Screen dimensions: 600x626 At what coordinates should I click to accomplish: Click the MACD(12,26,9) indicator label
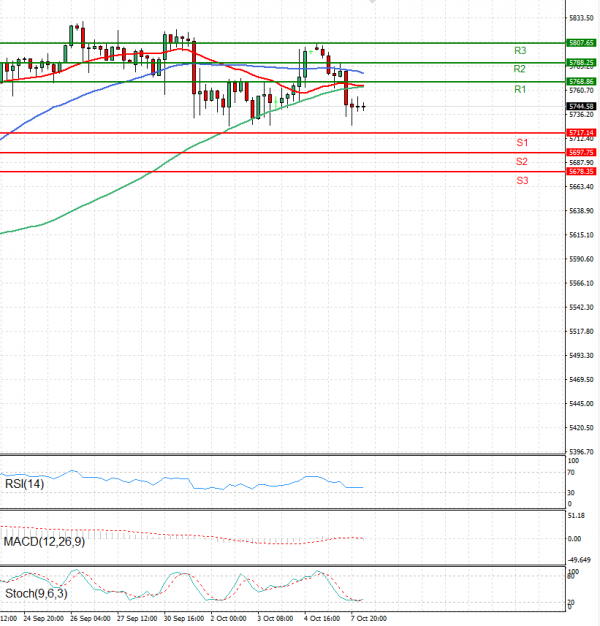point(44,542)
